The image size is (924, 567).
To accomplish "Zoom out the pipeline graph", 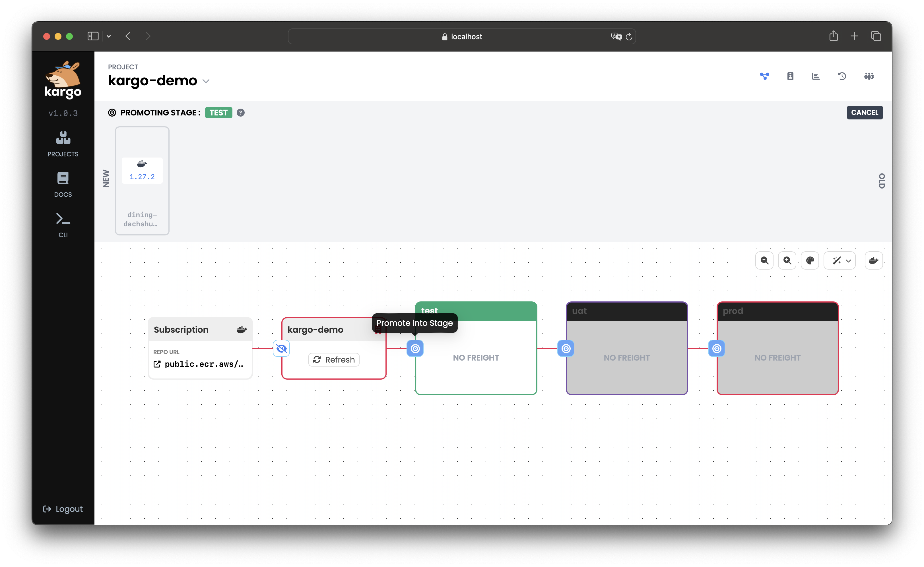I will click(x=764, y=261).
